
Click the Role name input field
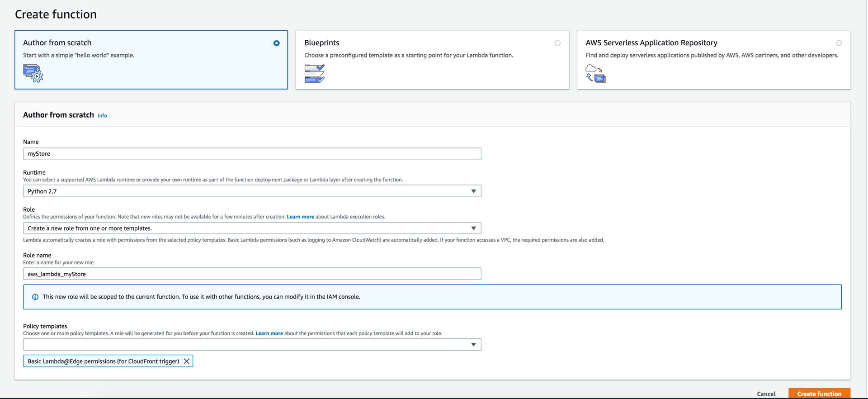252,274
